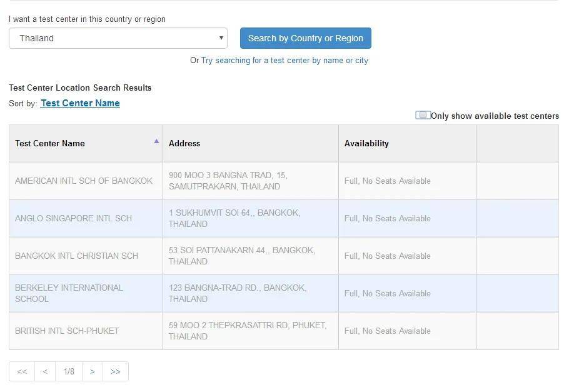Viewport: 564px width, 392px height.
Task: Jump to last page with >> button
Action: tap(116, 371)
